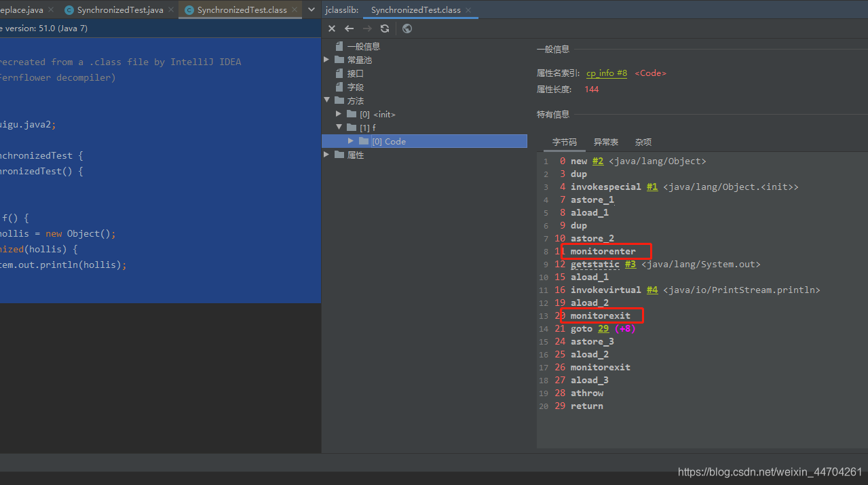This screenshot has width=868, height=485.
Task: Click the class icon on SynchronizedTest.class editor tab
Action: click(189, 10)
